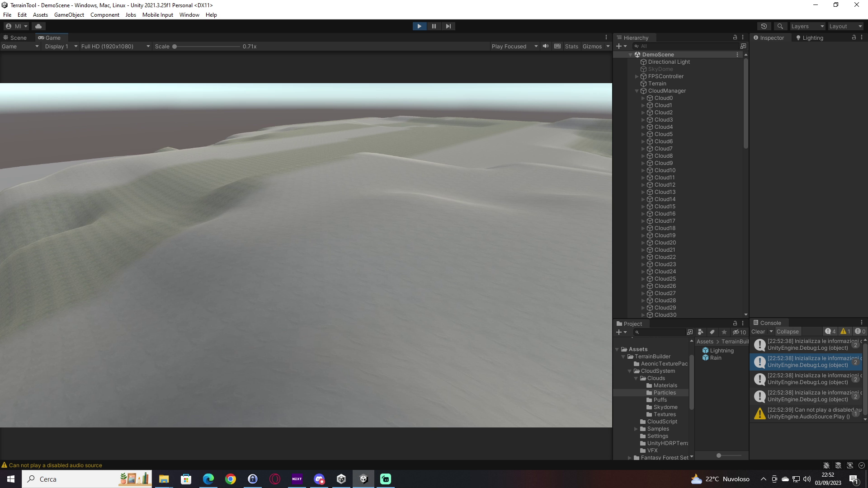
Task: Open the Play Focused dropdown
Action: [x=514, y=47]
